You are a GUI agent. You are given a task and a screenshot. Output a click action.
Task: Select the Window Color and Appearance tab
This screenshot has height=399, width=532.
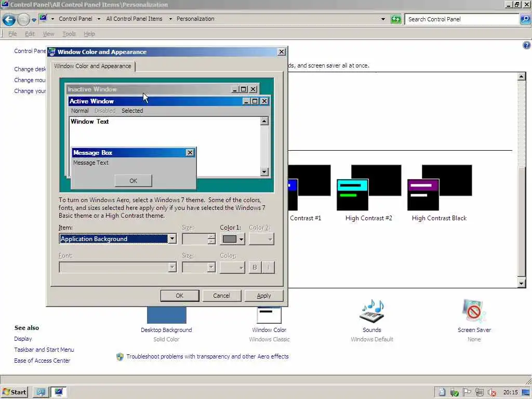click(x=92, y=66)
